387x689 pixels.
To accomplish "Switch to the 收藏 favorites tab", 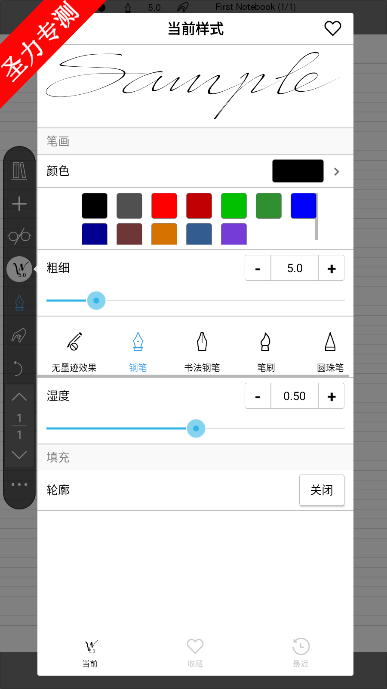I will pos(195,653).
